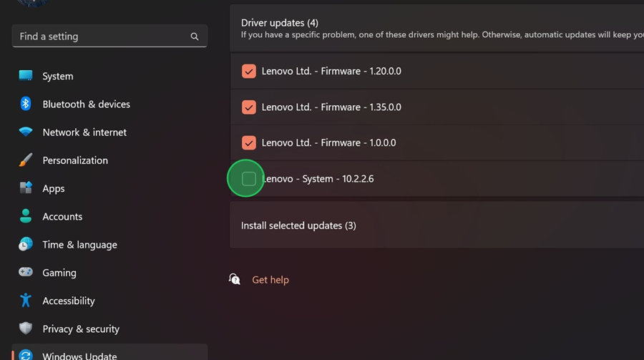Click the Find a setting search box

104,37
